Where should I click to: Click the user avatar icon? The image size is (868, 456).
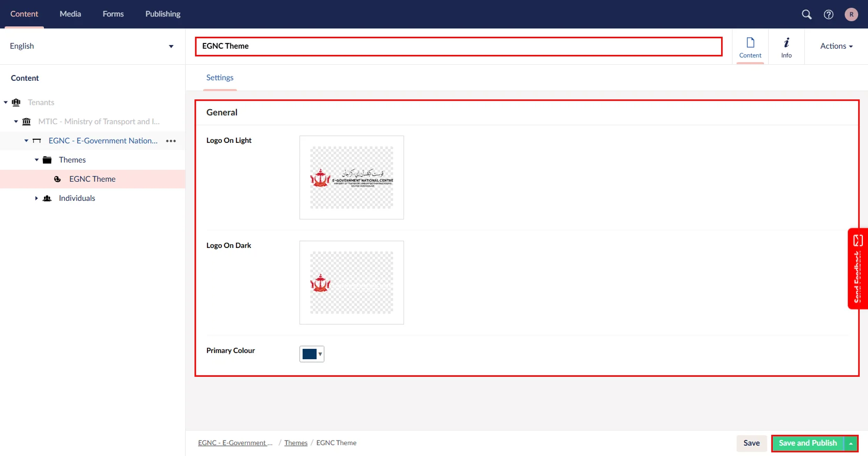[851, 14]
